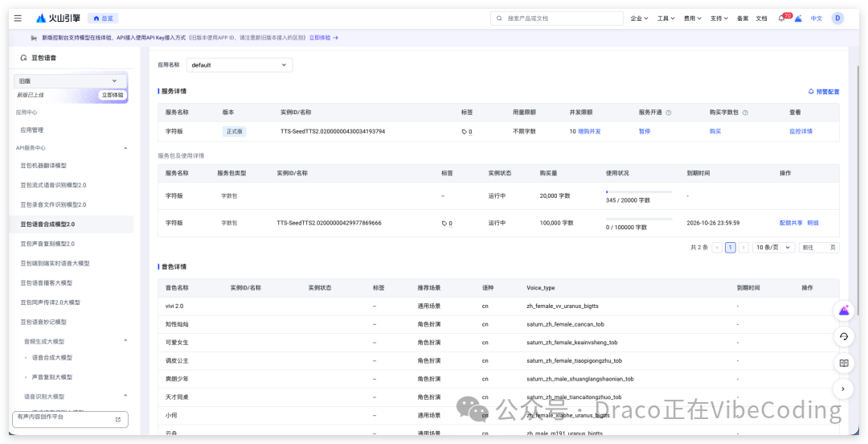This screenshot has height=444, width=868.
Task: Open the 备案 menu item
Action: 743,18
